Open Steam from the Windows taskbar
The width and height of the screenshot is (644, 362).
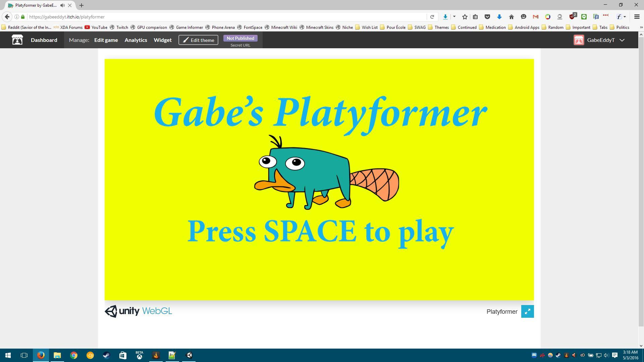click(106, 355)
